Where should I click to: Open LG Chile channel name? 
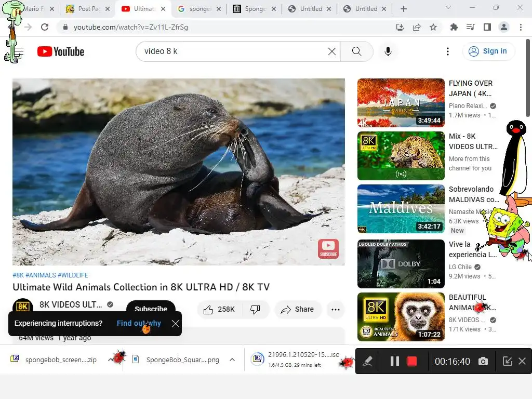[x=460, y=267]
